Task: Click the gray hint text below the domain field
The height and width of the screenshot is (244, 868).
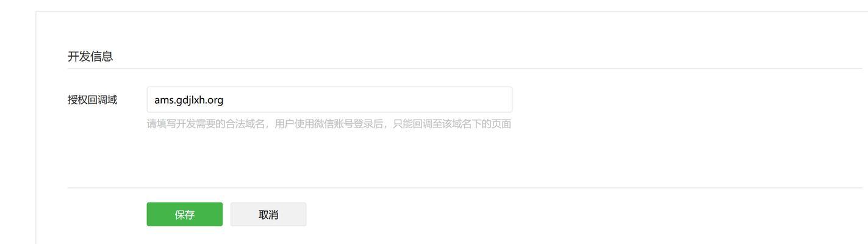Action: (x=329, y=124)
